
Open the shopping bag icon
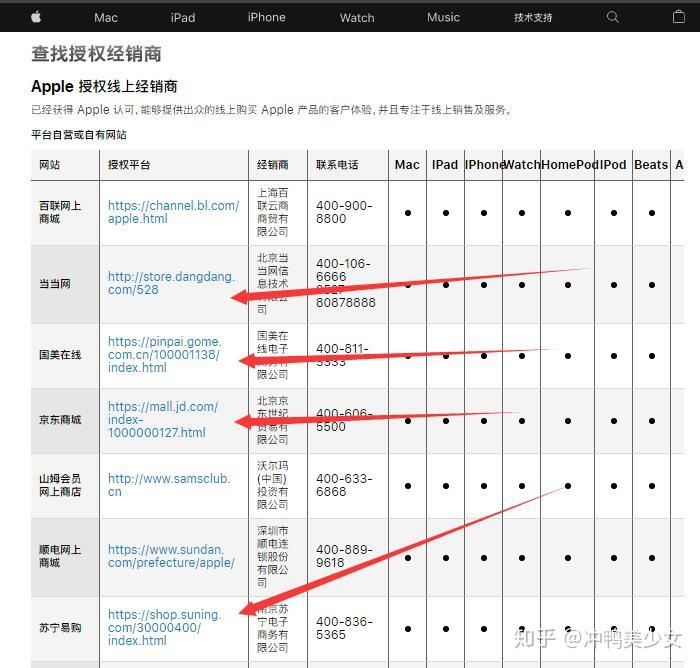679,17
